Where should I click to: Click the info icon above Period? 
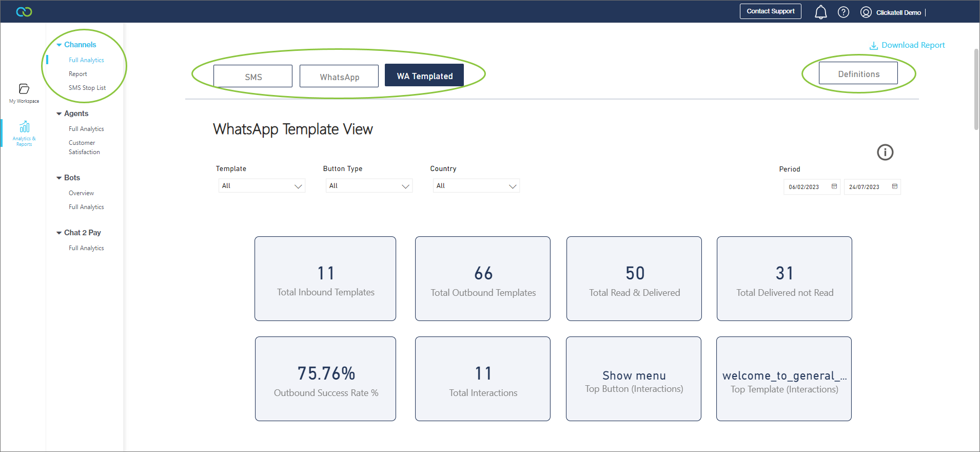tap(885, 152)
